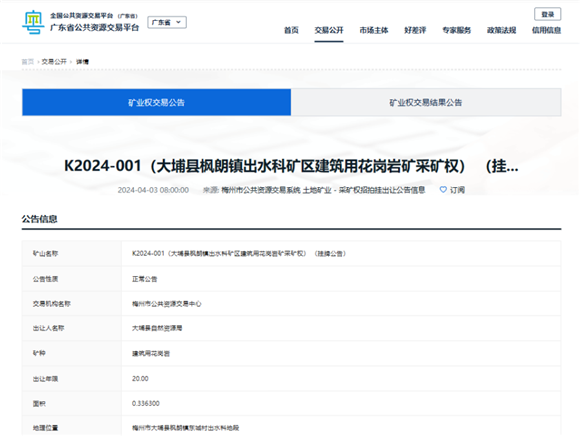Open 交易公开 navigation menu item

329,30
